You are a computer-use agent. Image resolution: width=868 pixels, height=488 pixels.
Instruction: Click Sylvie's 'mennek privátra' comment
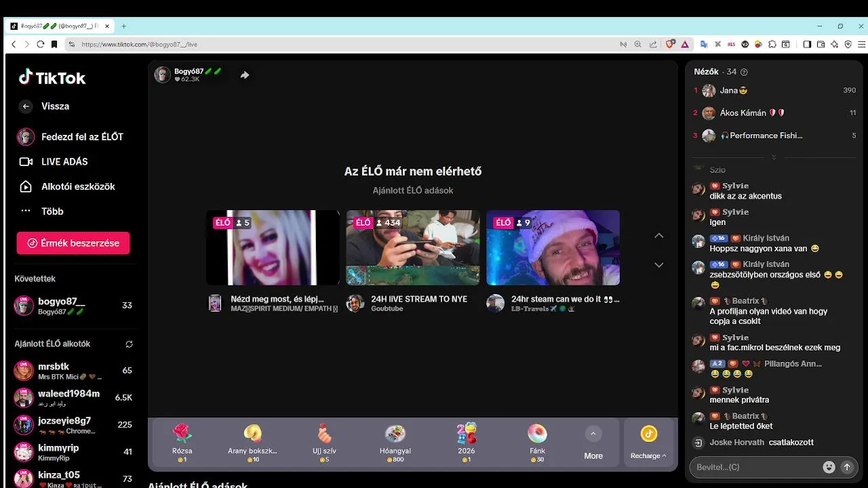point(739,400)
